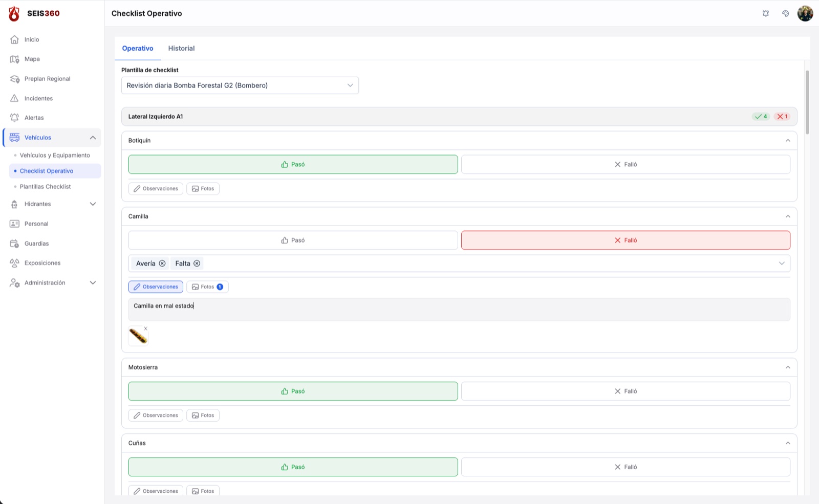Image resolution: width=819 pixels, height=504 pixels.
Task: Mark Botiquín as Falló
Action: (626, 164)
